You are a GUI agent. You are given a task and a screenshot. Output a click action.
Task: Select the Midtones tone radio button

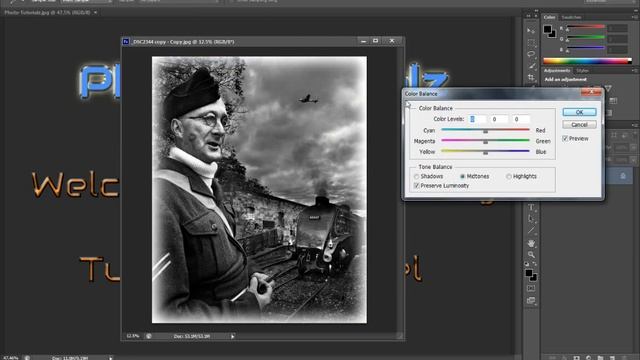coord(462,177)
